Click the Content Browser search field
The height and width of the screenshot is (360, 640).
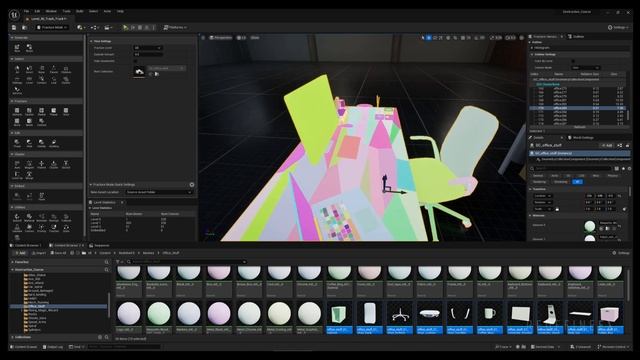point(188,262)
